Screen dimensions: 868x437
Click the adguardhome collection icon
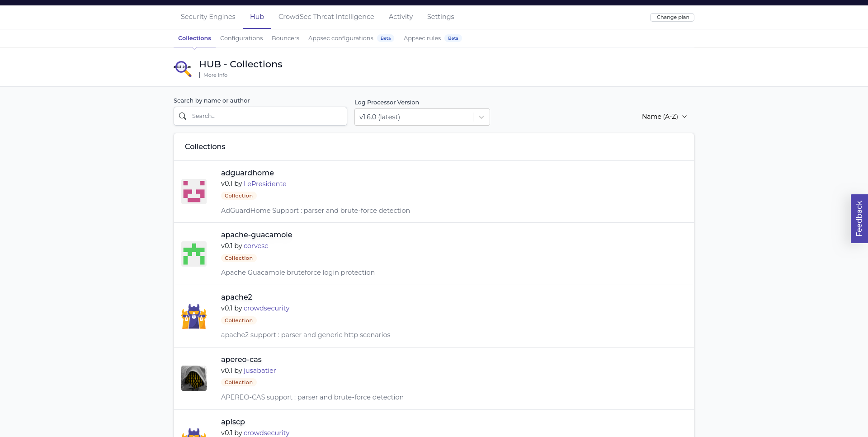pos(193,191)
